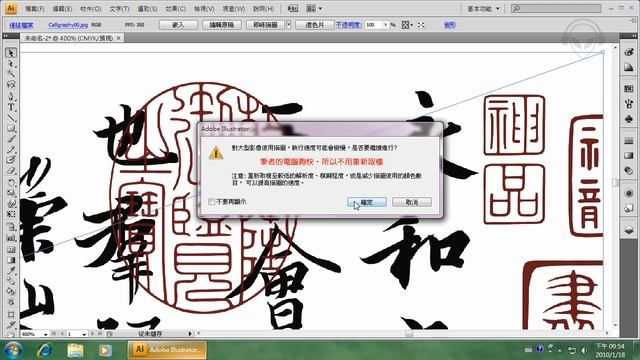640x360 pixels.
Task: Select the Symbol Sprayer tool
Action: pyautogui.click(x=11, y=227)
